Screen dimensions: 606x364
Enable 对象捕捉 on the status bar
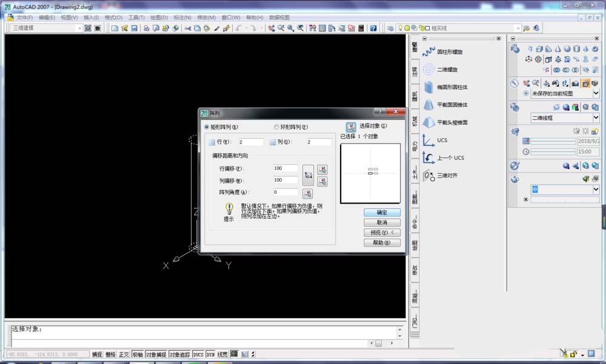[x=155, y=354]
